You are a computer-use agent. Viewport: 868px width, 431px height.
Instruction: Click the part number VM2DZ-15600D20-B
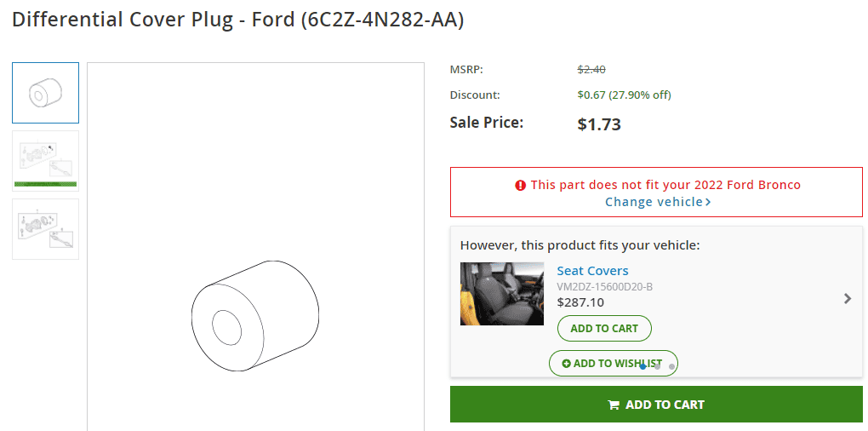(604, 287)
